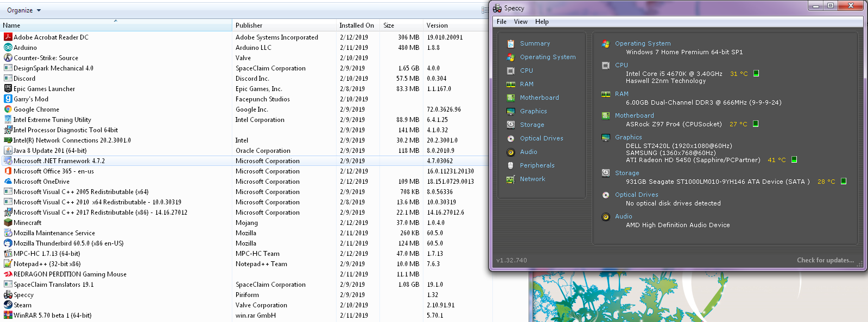Select the Network icon in Speccy sidebar

pos(510,179)
